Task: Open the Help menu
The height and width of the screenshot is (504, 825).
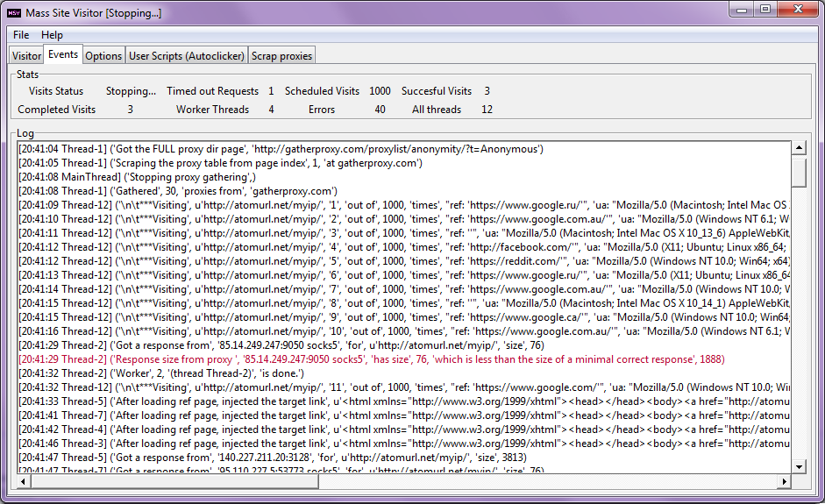Action: coord(53,35)
